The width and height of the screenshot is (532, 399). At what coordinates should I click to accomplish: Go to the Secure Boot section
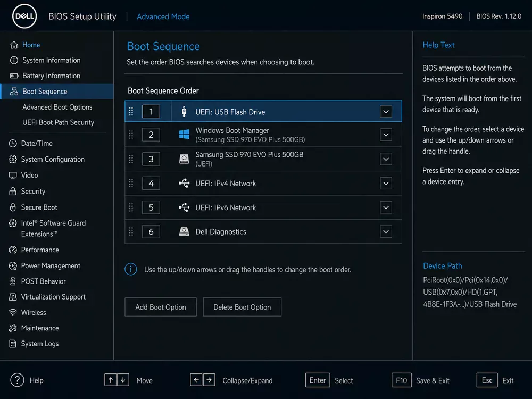click(x=39, y=207)
